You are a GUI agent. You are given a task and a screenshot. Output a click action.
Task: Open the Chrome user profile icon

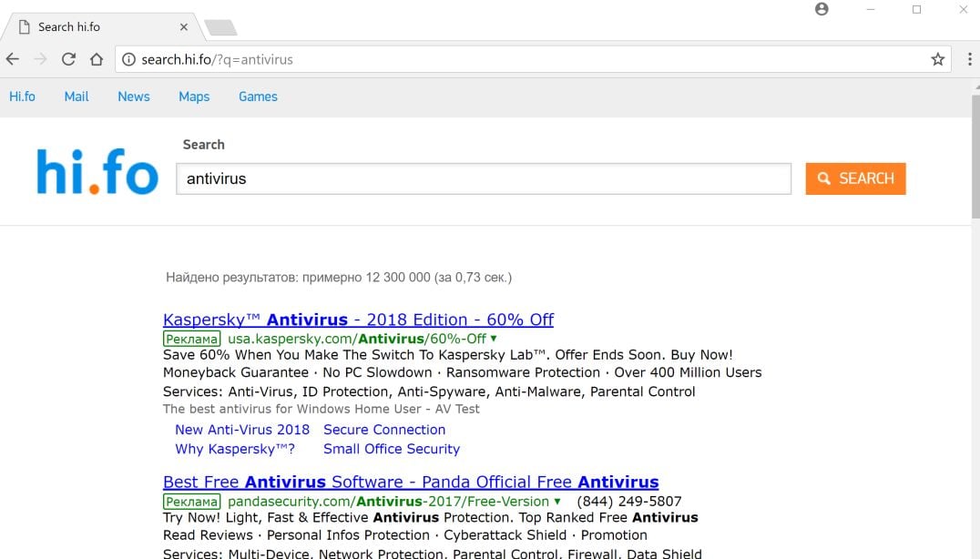(x=822, y=9)
